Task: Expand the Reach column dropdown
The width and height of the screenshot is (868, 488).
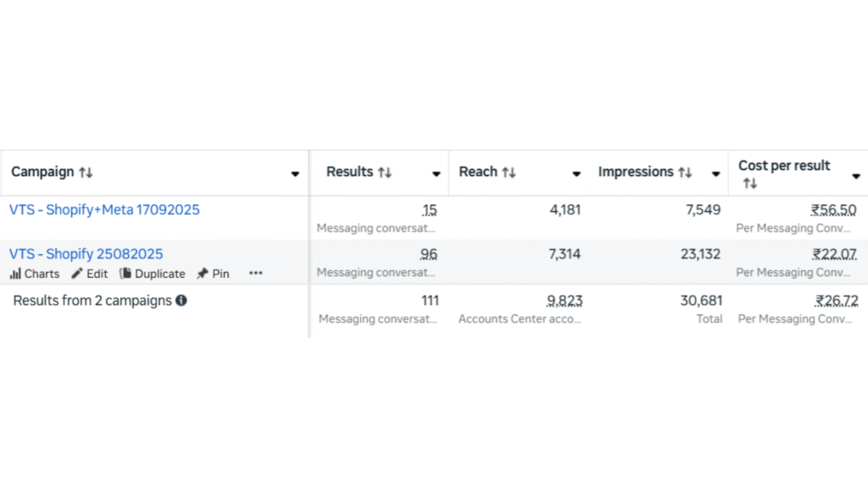Action: pos(576,174)
